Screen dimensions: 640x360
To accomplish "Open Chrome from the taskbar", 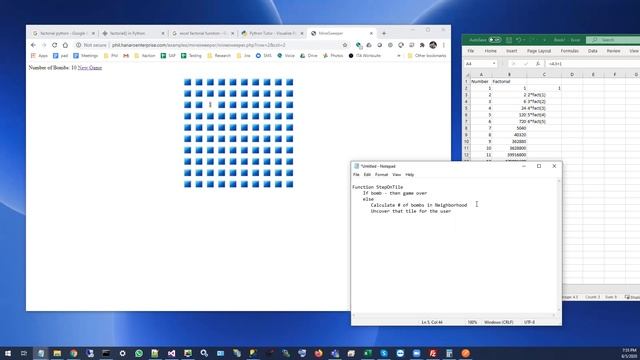I will 73,353.
